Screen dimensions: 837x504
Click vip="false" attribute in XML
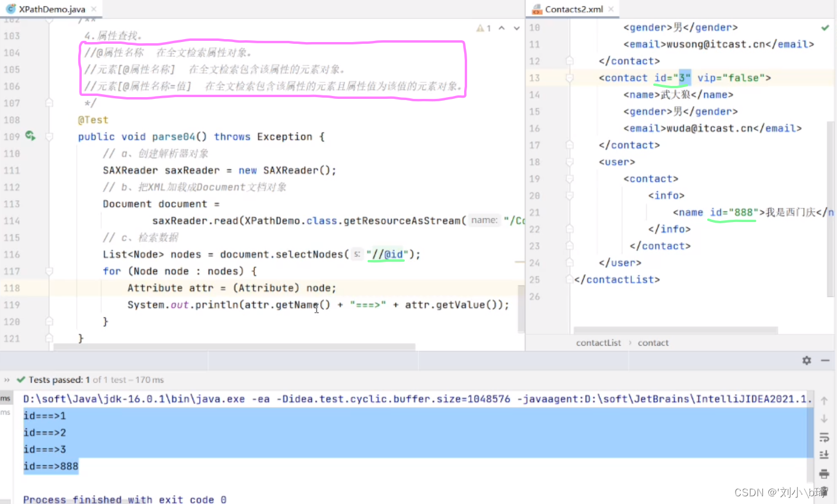(730, 78)
